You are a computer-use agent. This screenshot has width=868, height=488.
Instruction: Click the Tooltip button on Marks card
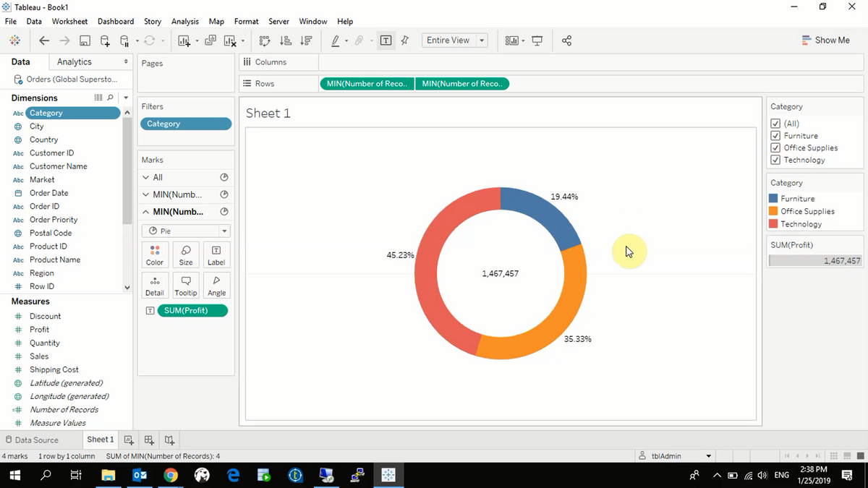click(x=186, y=285)
